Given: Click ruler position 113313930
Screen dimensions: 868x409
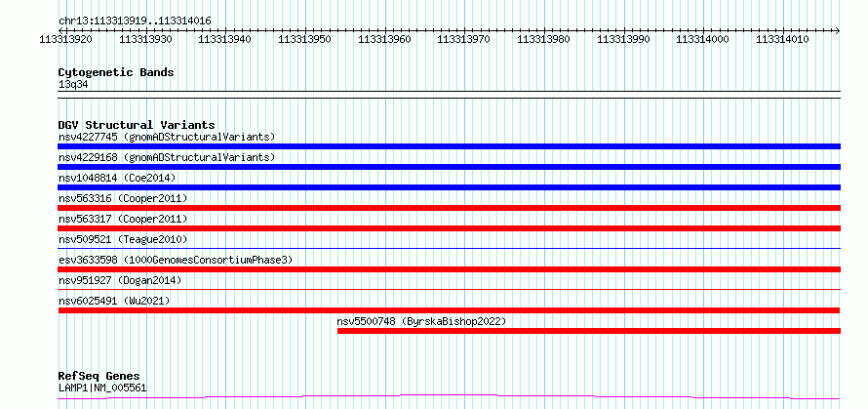Looking at the screenshot, I should [145, 39].
